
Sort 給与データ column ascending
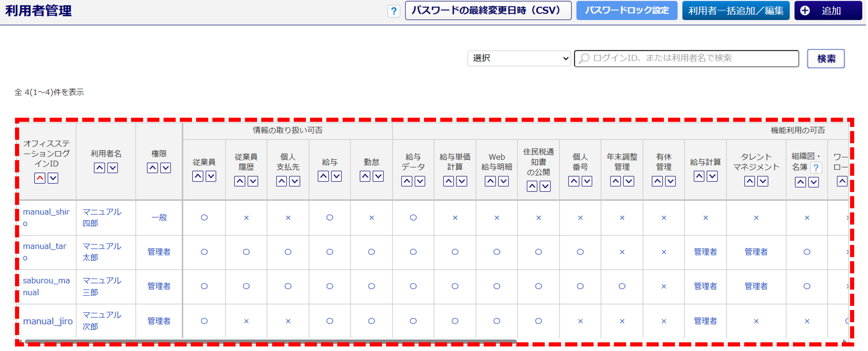(407, 181)
